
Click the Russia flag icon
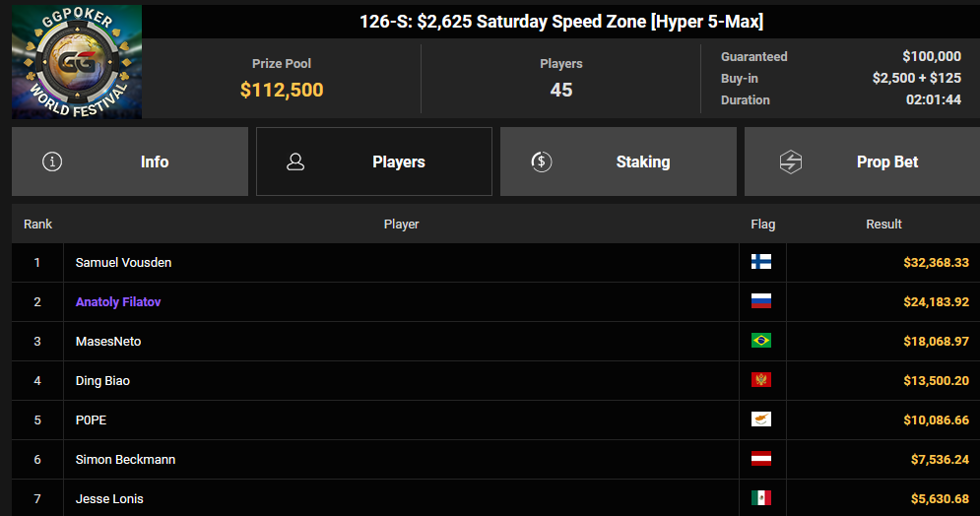761,301
